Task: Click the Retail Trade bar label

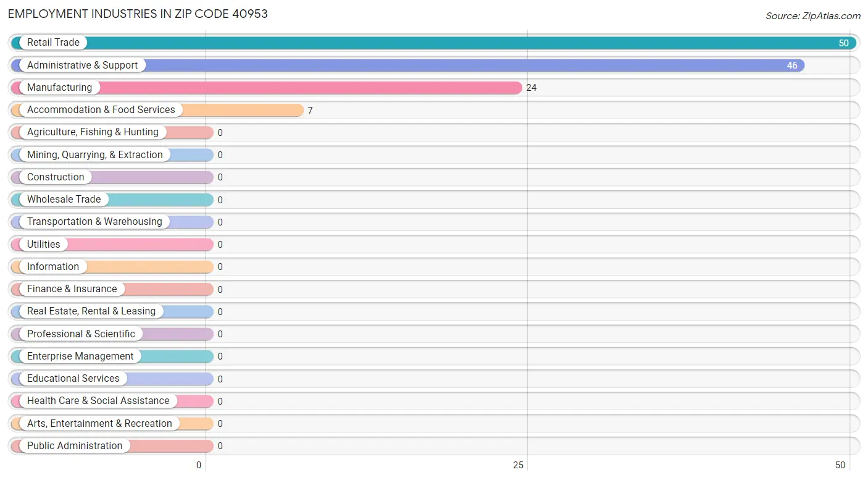Action: 53,43
